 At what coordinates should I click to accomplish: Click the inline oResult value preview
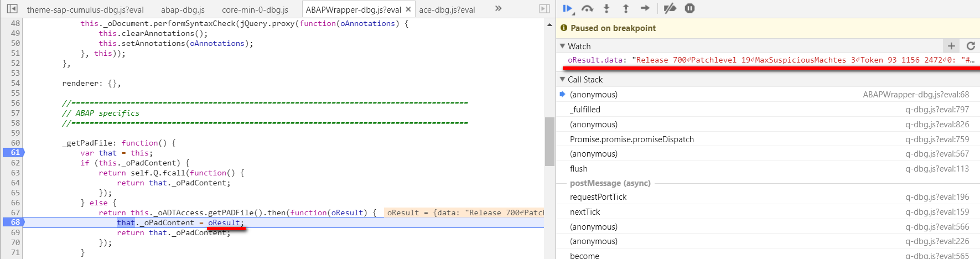pos(464,213)
